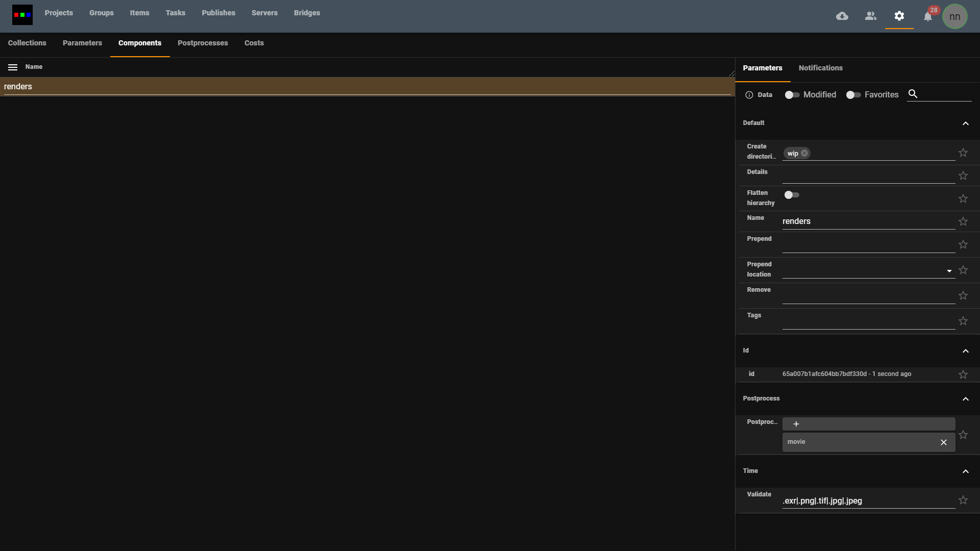The width and height of the screenshot is (980, 551).
Task: Open Projects in top navigation
Action: click(x=59, y=13)
